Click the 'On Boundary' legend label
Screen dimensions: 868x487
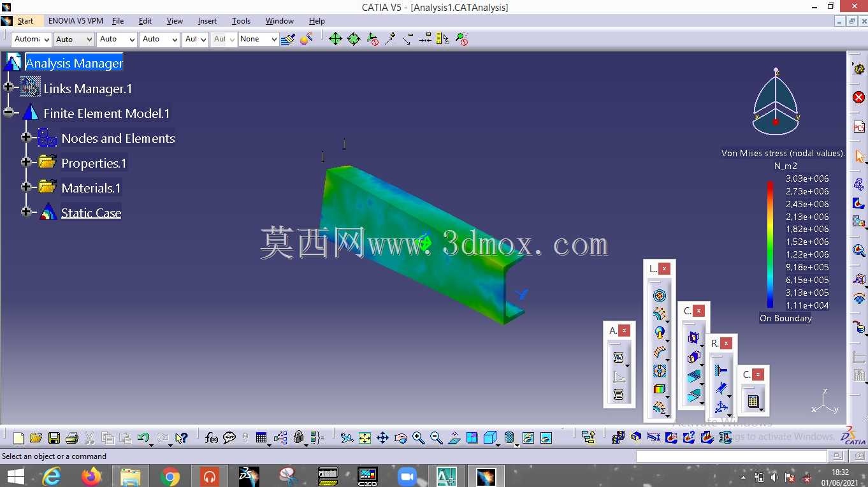786,318
